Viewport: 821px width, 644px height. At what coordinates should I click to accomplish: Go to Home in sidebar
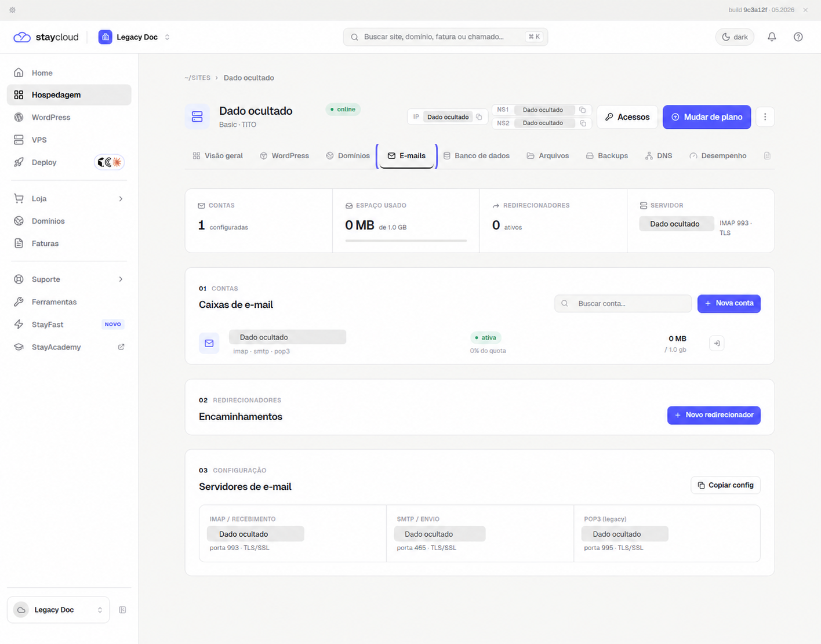point(69,73)
